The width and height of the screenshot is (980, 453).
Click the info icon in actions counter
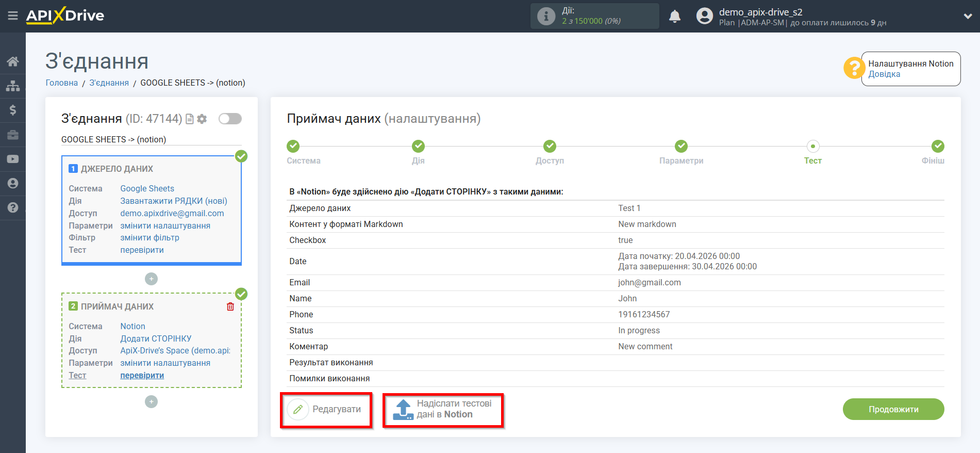point(546,16)
